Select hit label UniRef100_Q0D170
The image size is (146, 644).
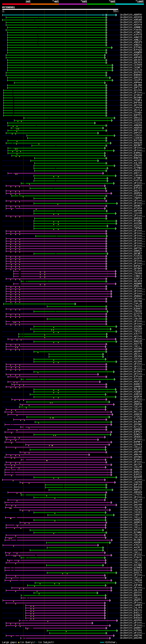pyautogui.click(x=131, y=572)
